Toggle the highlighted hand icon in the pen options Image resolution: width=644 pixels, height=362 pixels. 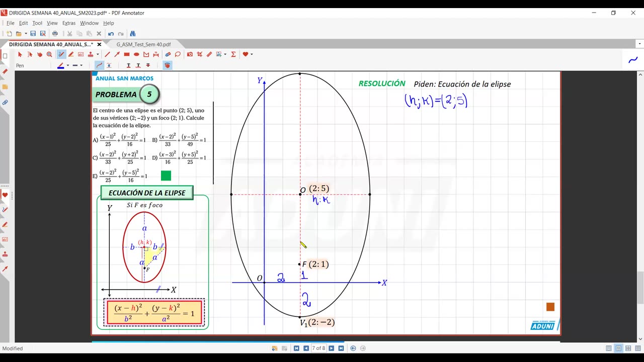pos(167,65)
